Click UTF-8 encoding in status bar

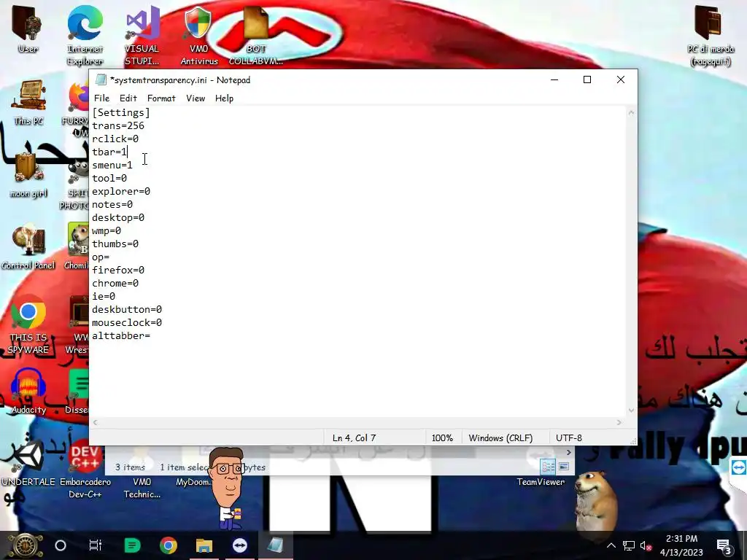pyautogui.click(x=569, y=437)
